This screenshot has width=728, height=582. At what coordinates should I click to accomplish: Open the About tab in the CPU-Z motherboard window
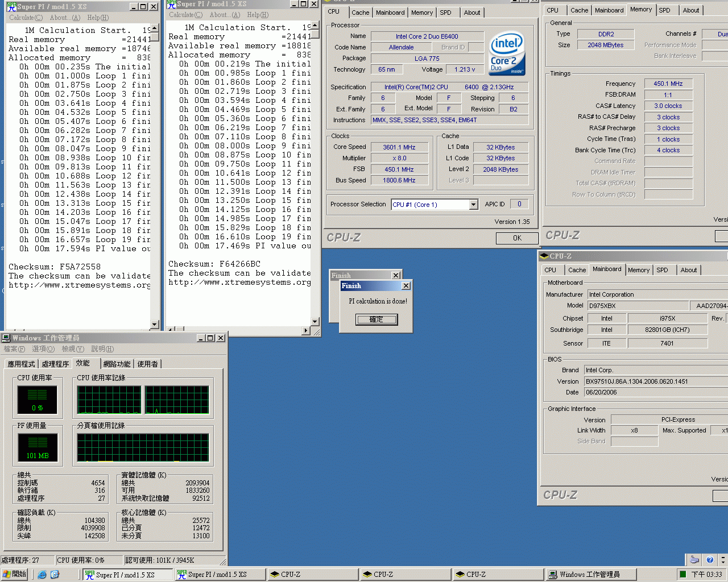[x=689, y=271]
